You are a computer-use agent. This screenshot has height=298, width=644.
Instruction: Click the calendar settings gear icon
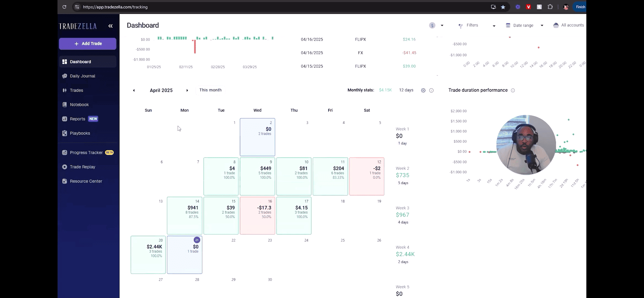pos(423,91)
